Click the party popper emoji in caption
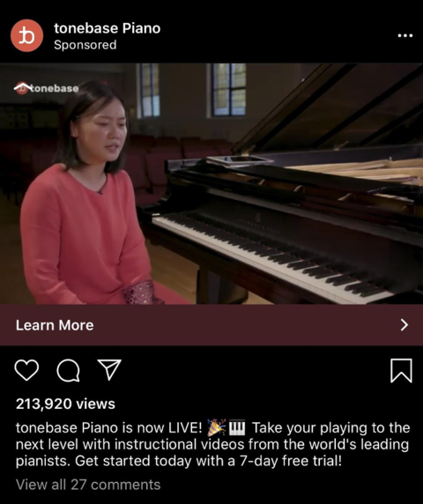The image size is (423, 504). coord(216,427)
